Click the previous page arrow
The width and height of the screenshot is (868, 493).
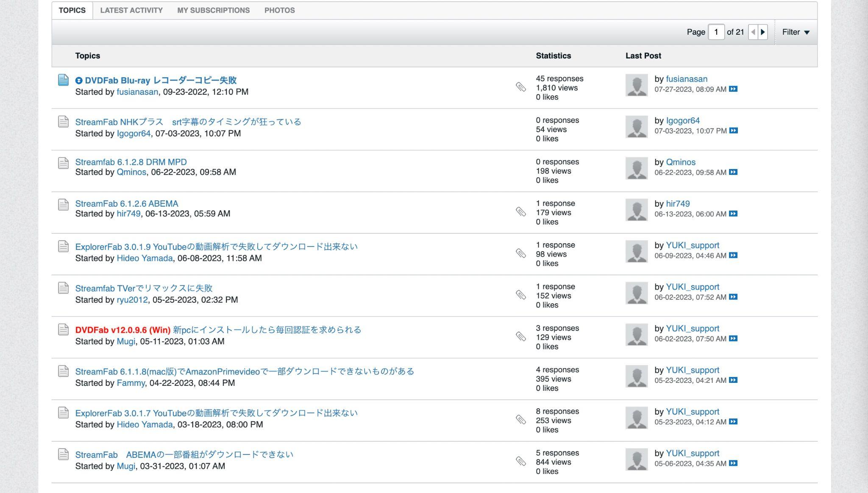753,32
